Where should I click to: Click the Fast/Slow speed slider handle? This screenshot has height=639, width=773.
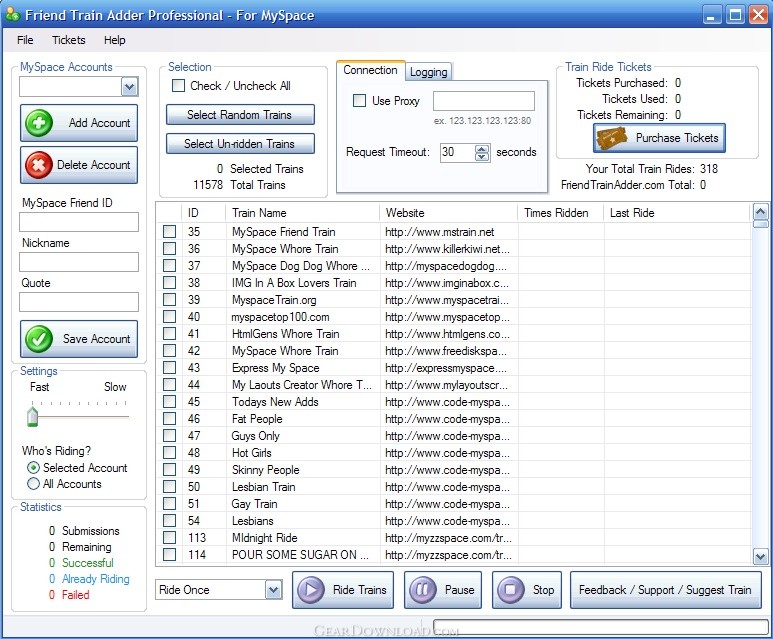click(x=33, y=416)
